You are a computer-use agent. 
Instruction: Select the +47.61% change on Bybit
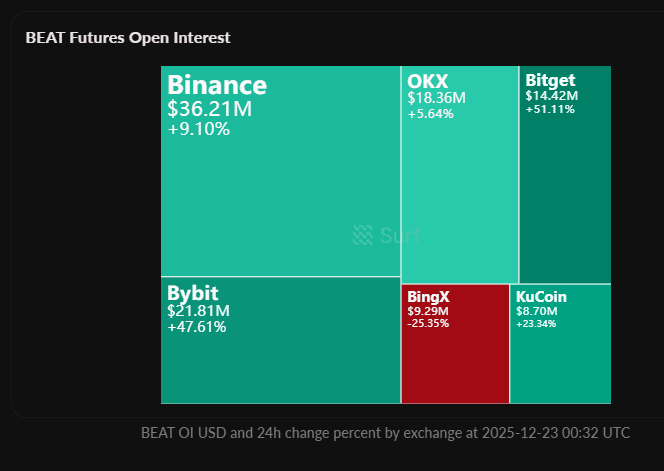(x=197, y=327)
